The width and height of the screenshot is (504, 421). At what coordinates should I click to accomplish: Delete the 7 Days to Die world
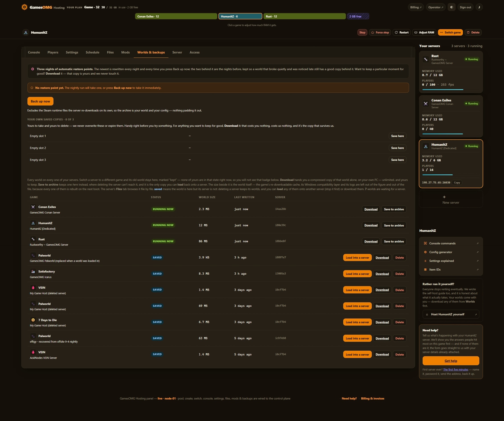pyautogui.click(x=400, y=322)
